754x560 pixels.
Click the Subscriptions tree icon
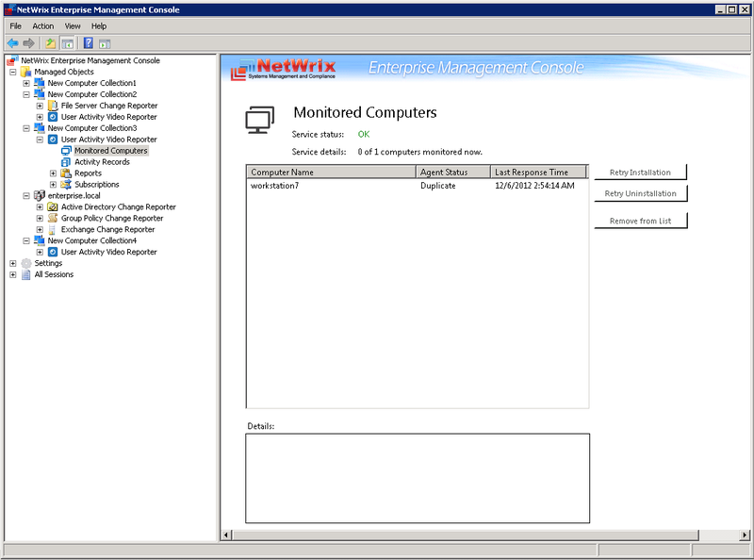click(x=66, y=184)
